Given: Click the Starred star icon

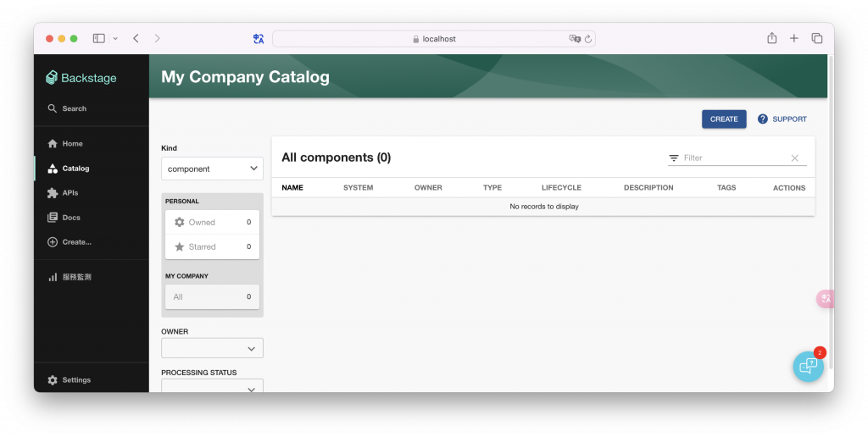Looking at the screenshot, I should (x=180, y=246).
